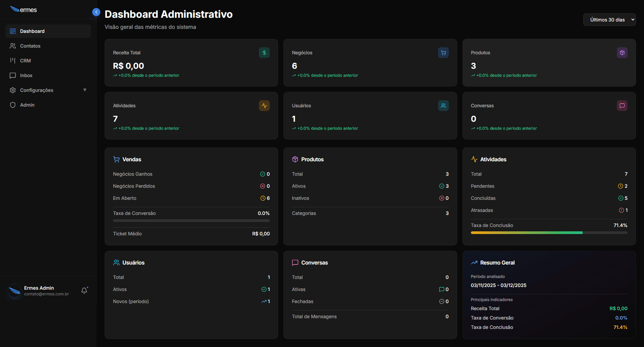Click the Resumo Geral panel
This screenshot has height=347, width=644.
coord(549,295)
